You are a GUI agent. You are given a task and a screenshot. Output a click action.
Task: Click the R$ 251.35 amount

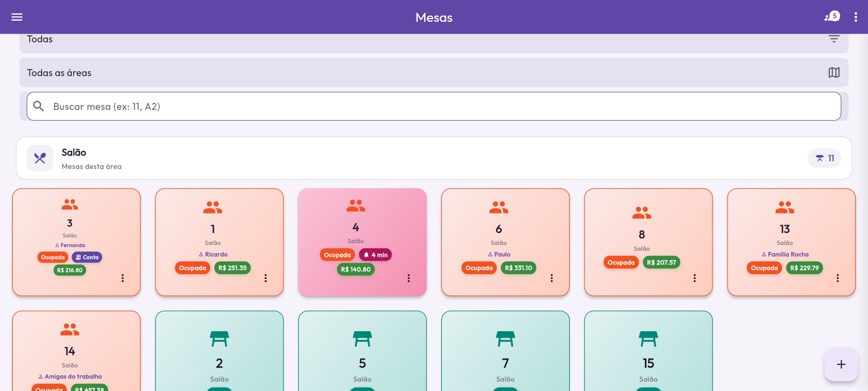232,268
